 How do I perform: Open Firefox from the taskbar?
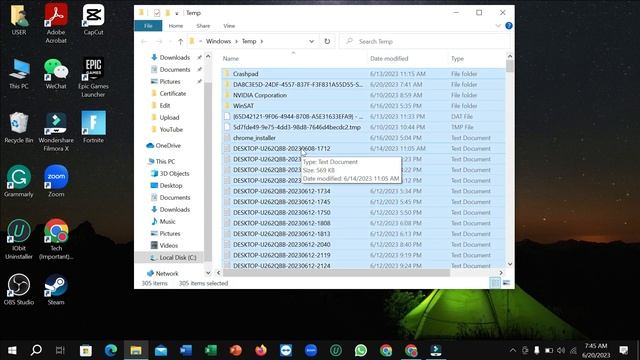[x=261, y=350]
